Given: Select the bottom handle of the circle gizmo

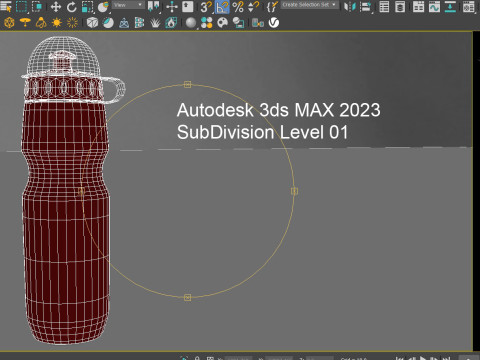Looking at the screenshot, I should 188,297.
